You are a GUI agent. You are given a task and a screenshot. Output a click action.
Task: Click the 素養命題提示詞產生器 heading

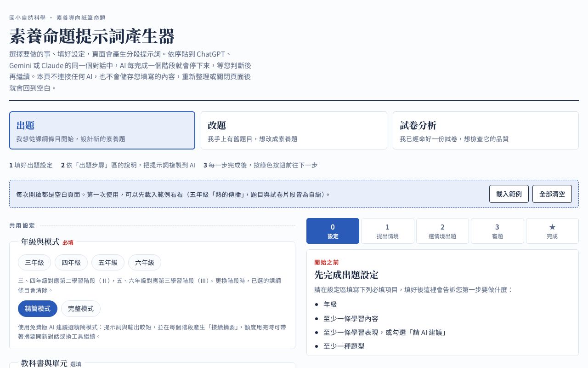(x=92, y=36)
